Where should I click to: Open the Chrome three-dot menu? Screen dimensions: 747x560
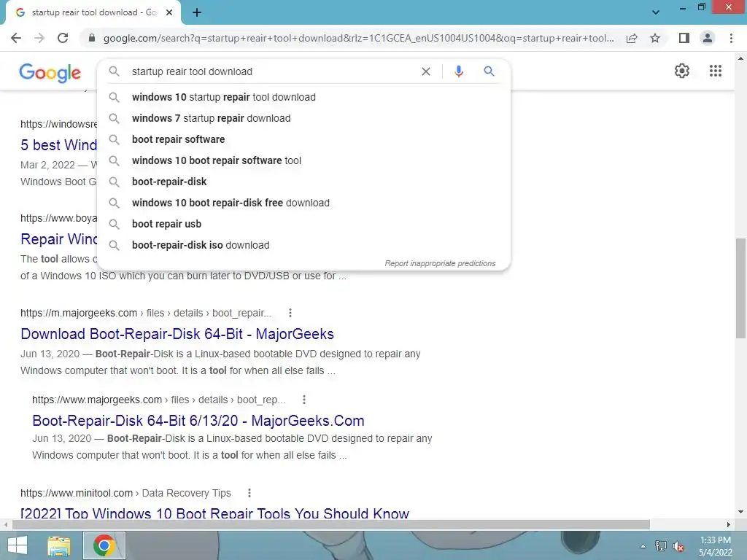click(x=731, y=38)
